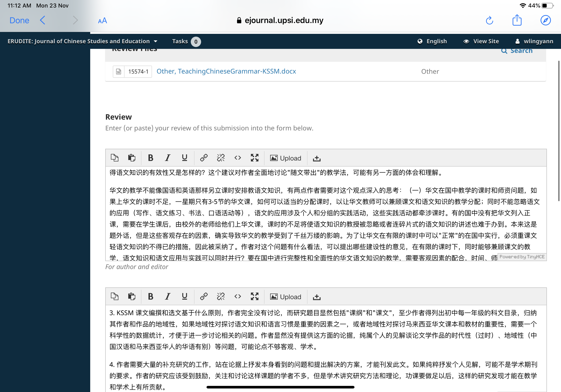The image size is (561, 392).
Task: Open source code view in first editor
Action: pos(238,158)
